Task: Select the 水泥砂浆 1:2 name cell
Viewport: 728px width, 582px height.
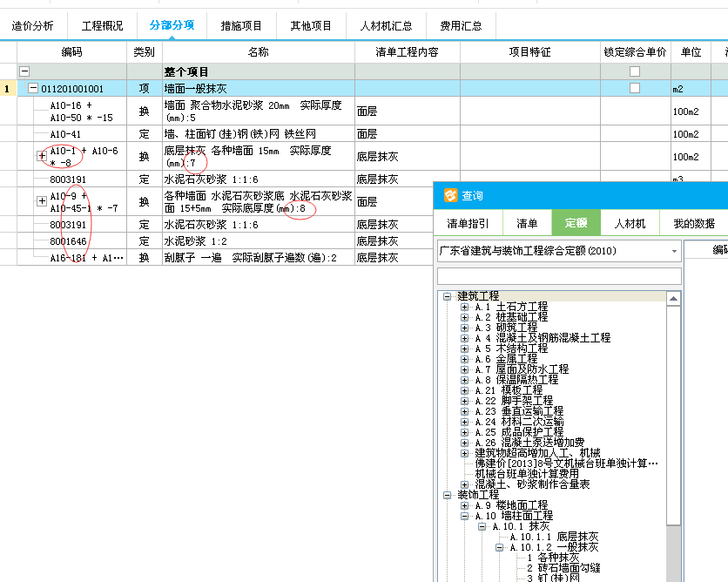Action: (x=259, y=241)
